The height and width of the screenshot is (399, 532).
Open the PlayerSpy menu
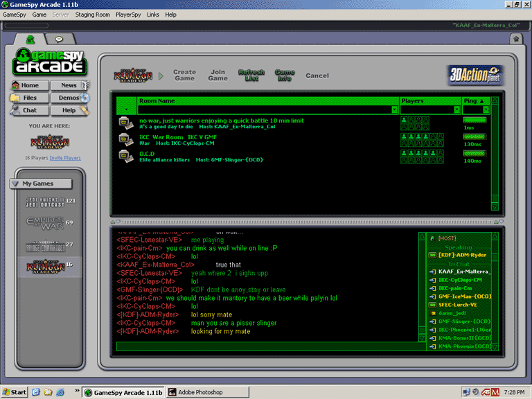128,15
